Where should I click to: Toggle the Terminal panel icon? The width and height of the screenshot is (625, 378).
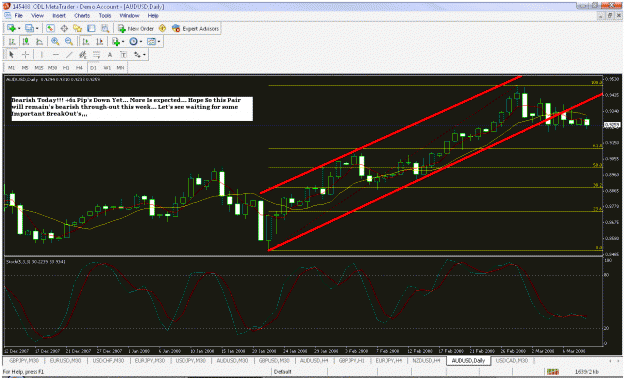(91, 28)
